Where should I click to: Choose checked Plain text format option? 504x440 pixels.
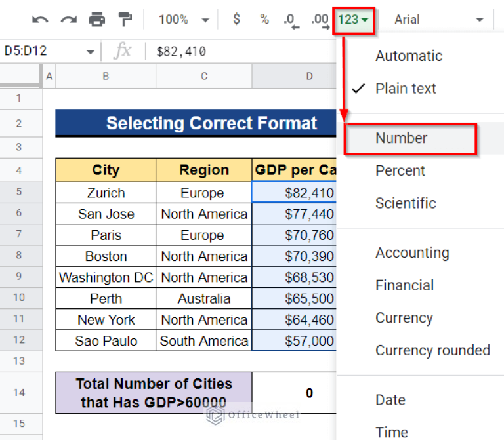tap(421, 89)
